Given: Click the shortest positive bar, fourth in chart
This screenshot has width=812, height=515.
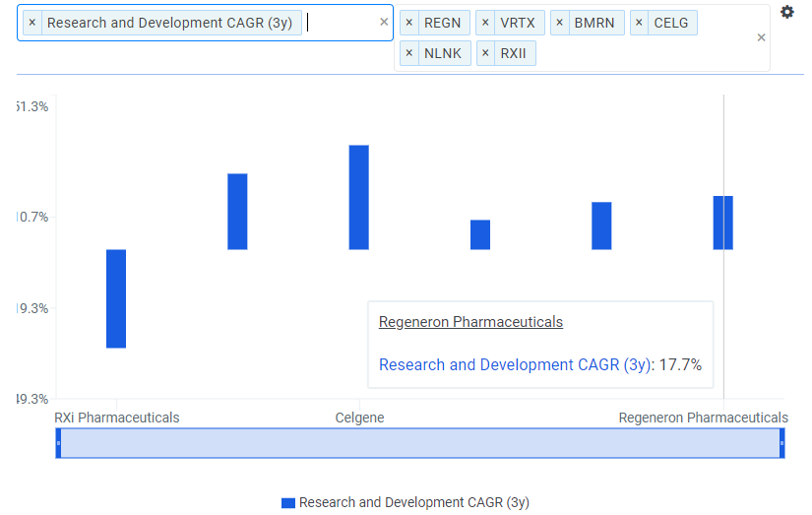Looking at the screenshot, I should [x=480, y=234].
